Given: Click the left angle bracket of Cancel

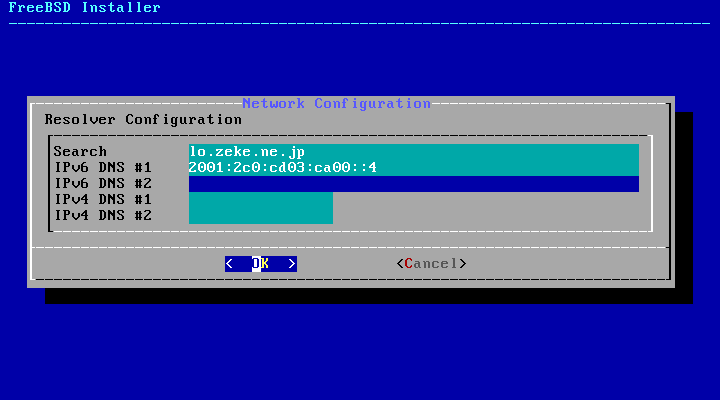Looking at the screenshot, I should coord(400,264).
